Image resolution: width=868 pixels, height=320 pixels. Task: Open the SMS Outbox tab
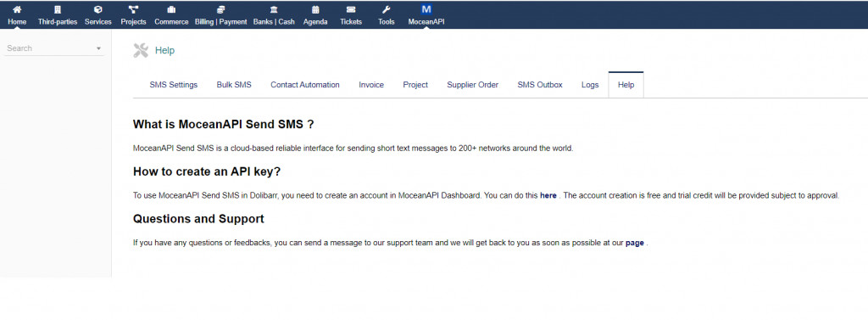pyautogui.click(x=540, y=85)
